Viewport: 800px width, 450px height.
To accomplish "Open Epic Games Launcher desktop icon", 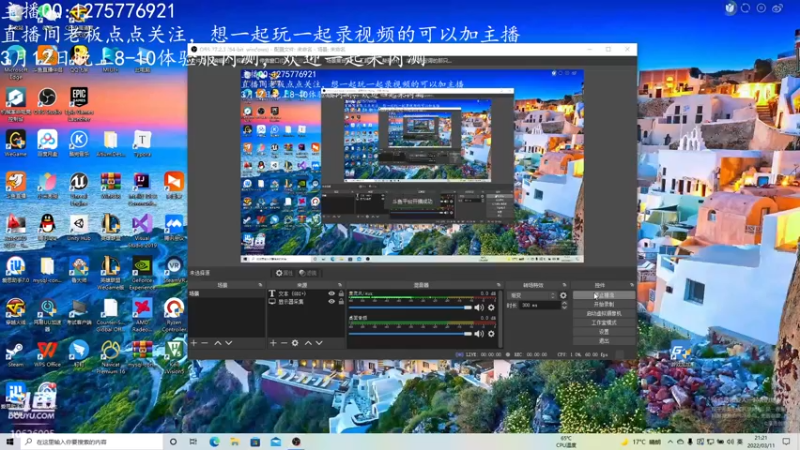I will click(79, 103).
